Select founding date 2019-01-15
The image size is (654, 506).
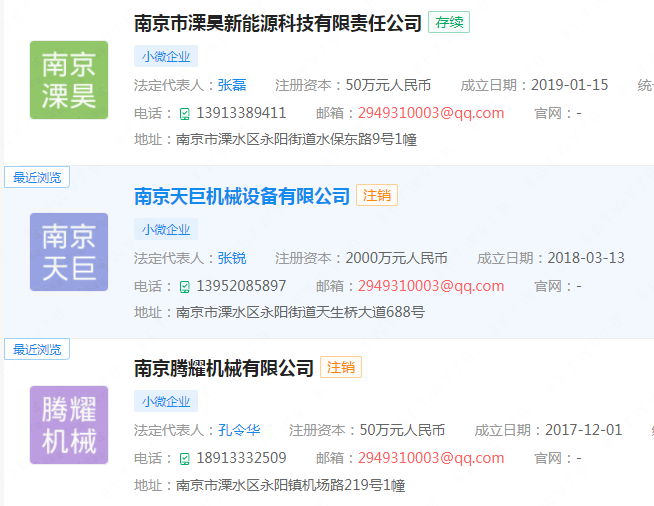[x=569, y=85]
